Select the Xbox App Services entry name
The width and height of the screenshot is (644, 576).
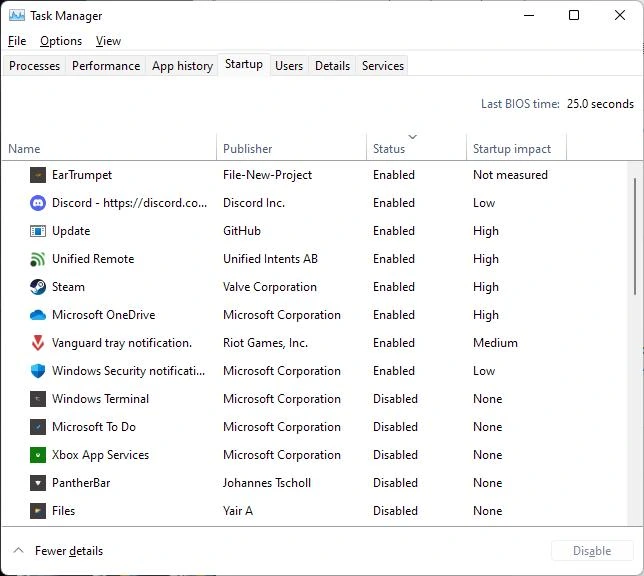tap(100, 455)
